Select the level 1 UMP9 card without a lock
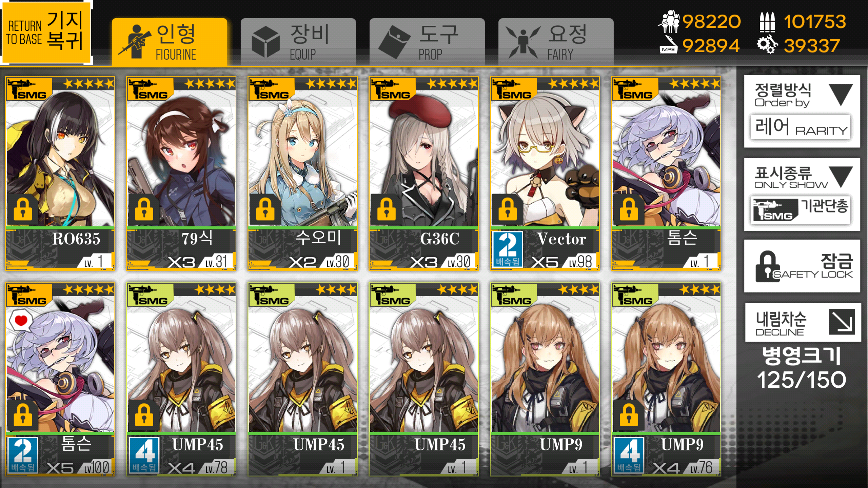 tap(545, 379)
